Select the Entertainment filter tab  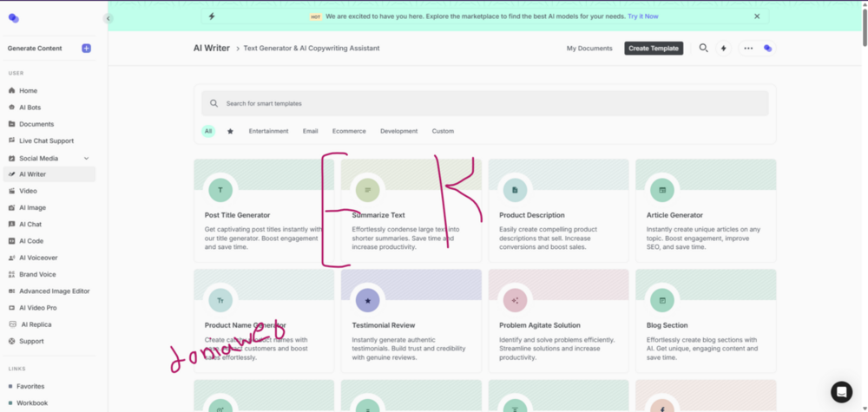(x=268, y=132)
